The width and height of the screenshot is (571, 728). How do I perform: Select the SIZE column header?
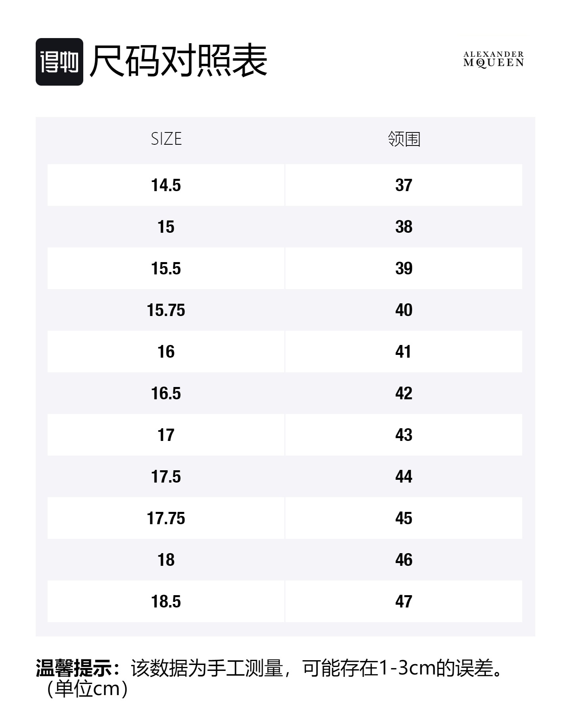pyautogui.click(x=166, y=139)
